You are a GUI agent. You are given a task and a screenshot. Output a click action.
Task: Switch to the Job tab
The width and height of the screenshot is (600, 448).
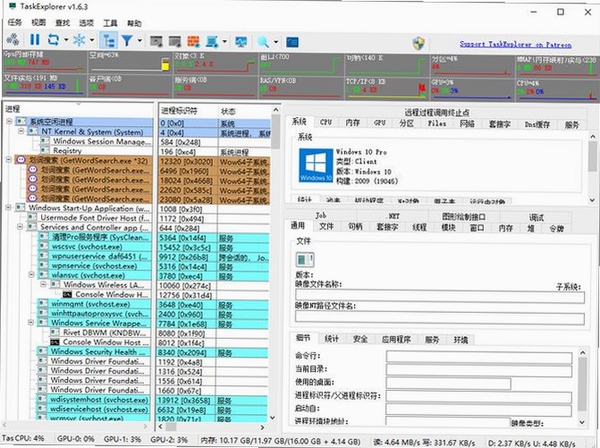click(x=321, y=215)
